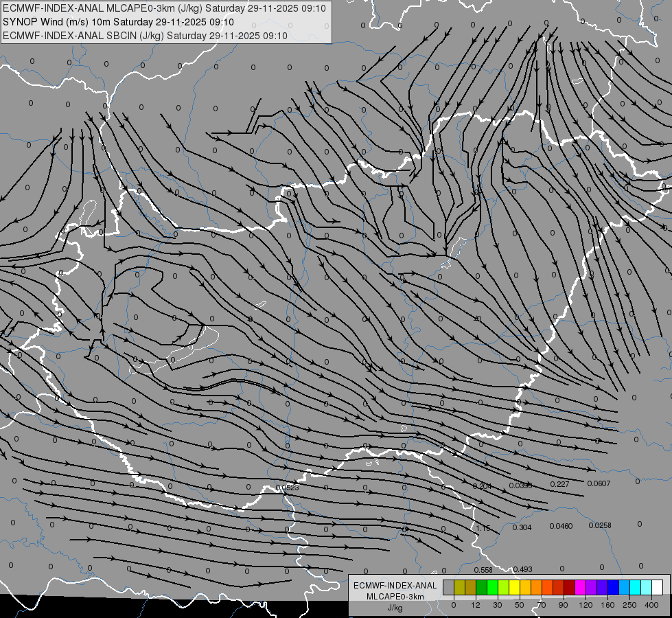
Task: Click the legend tick label 400
Action: 651,605
